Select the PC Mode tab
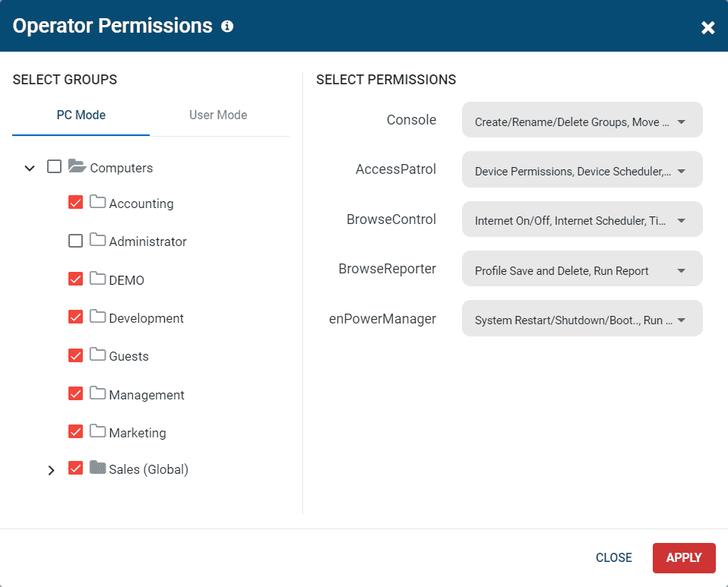Image resolution: width=728 pixels, height=587 pixels. 81,115
